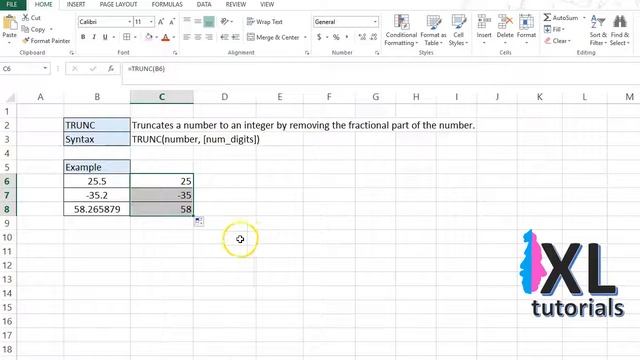Open the General number format dropdown
This screenshot has width=640, height=360.
point(375,22)
